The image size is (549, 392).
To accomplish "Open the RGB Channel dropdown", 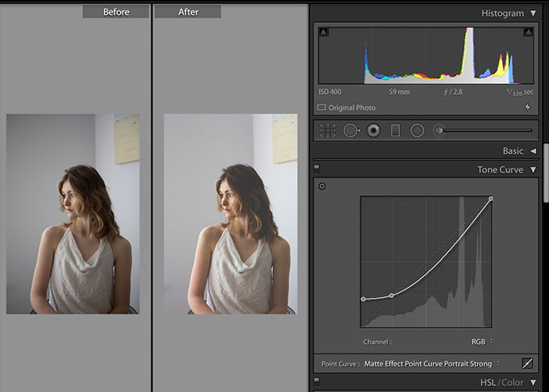I will (x=482, y=342).
